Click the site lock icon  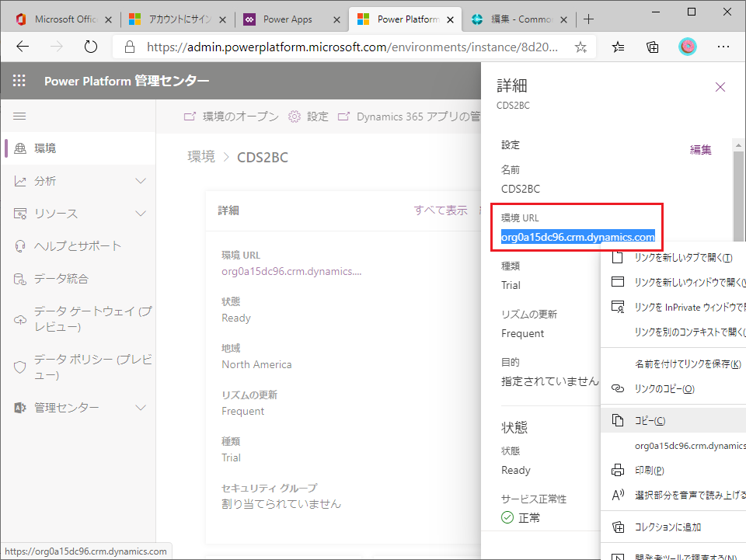(130, 47)
